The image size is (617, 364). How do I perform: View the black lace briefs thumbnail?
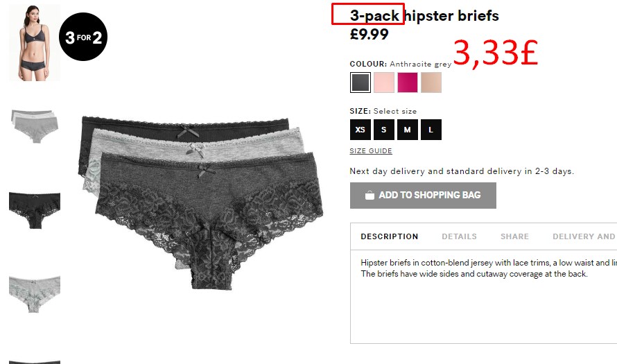click(x=35, y=211)
